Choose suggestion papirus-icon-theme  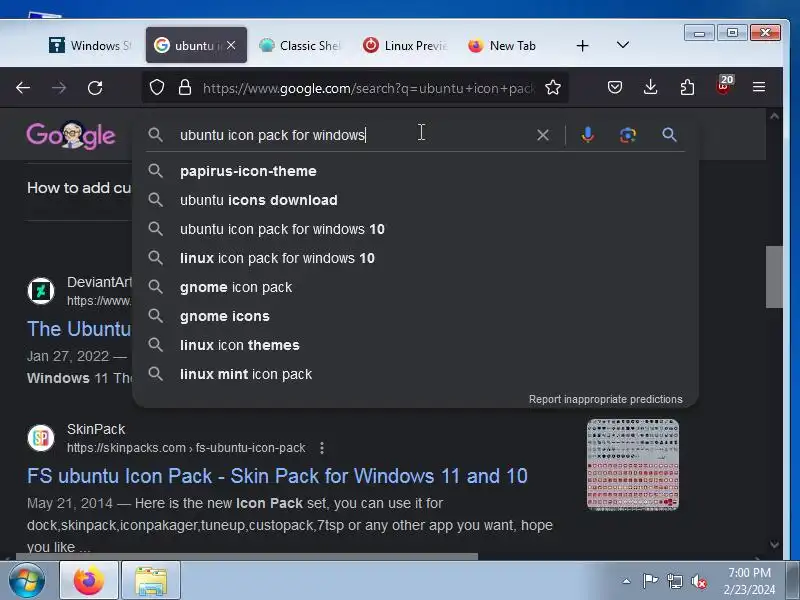pyautogui.click(x=415, y=171)
